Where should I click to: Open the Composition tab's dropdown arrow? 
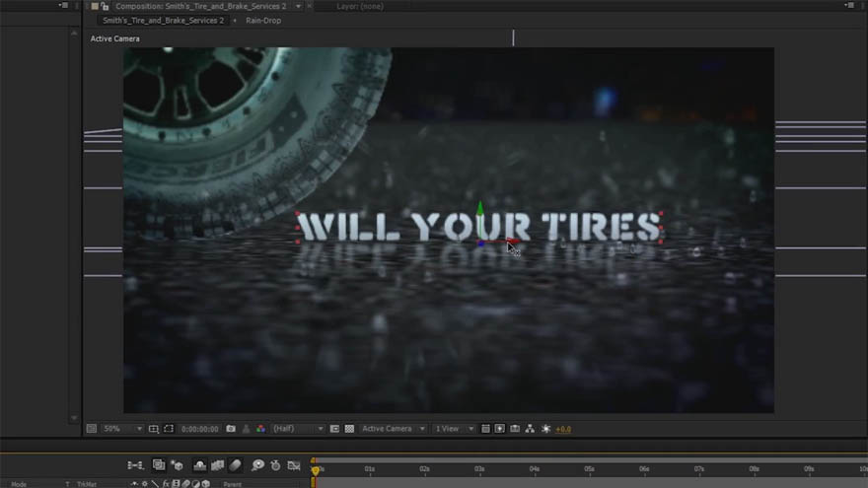[x=298, y=7]
